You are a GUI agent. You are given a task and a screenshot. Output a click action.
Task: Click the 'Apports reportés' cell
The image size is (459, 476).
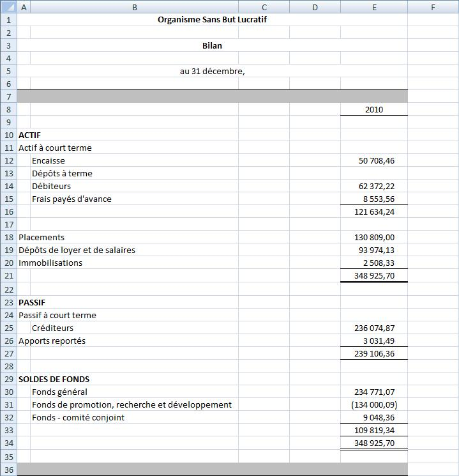coord(52,341)
